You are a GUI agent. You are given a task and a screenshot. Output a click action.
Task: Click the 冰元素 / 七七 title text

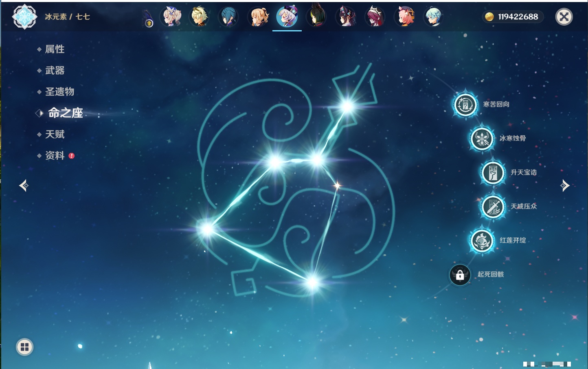coord(67,17)
